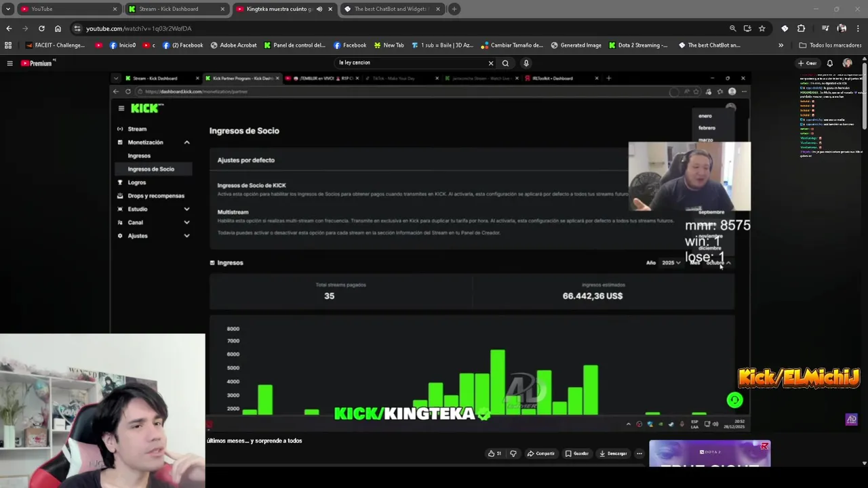
Task: Open the Chrome three-dot menu
Action: point(858,28)
